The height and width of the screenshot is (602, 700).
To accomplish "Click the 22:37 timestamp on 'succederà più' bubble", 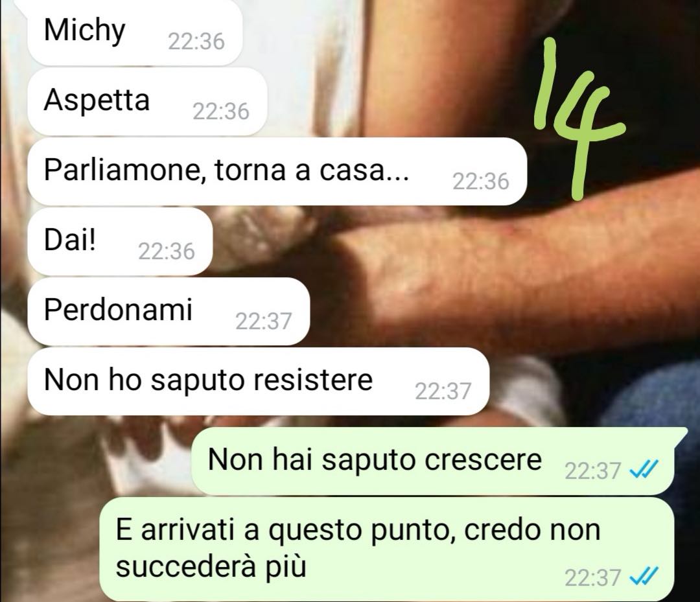I will tap(593, 577).
